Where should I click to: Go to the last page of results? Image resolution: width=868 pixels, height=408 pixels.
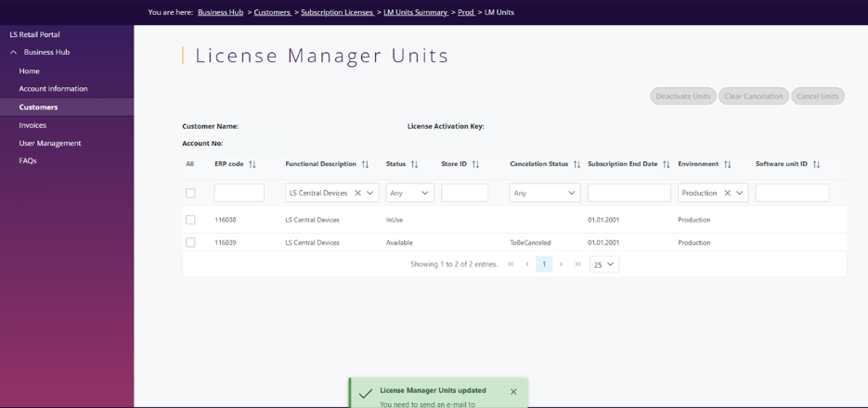click(x=577, y=264)
